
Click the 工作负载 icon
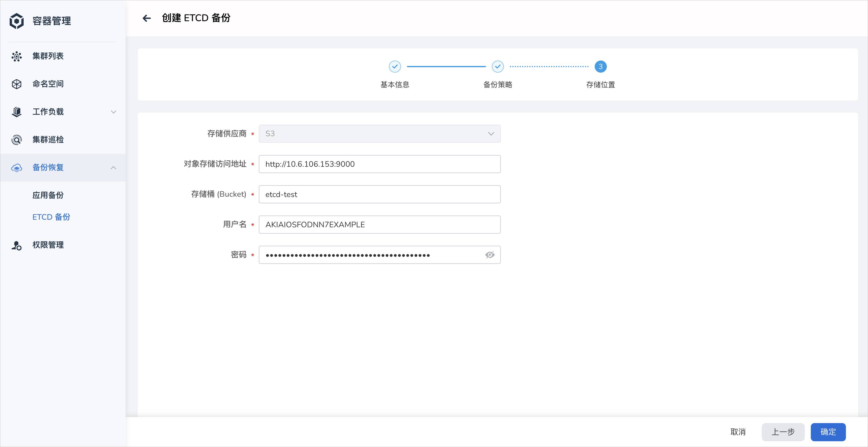17,112
